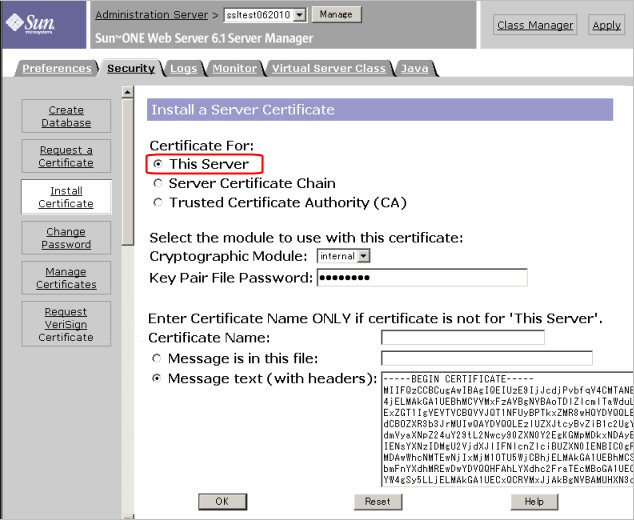Click the message file path field

487,358
